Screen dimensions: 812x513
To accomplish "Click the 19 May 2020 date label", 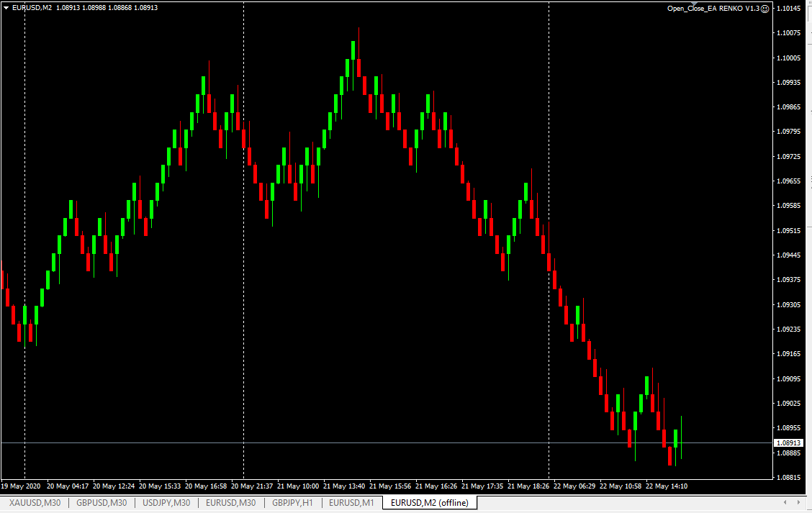I will (21, 486).
